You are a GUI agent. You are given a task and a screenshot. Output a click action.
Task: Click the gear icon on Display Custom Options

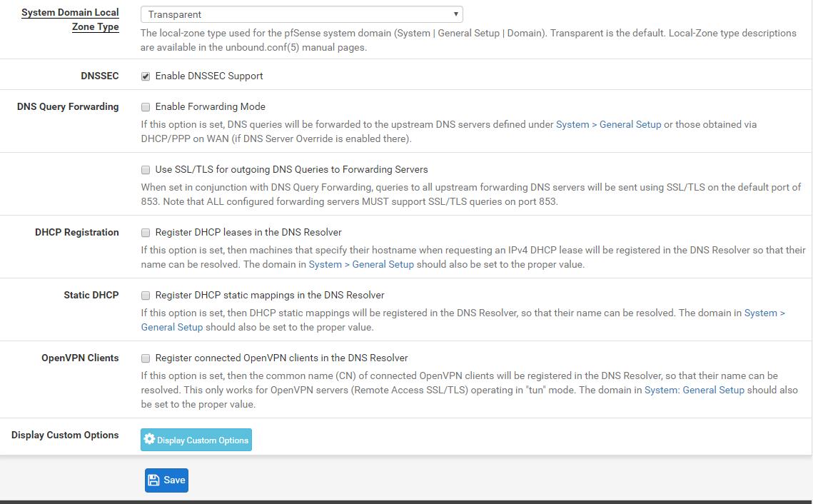(149, 439)
